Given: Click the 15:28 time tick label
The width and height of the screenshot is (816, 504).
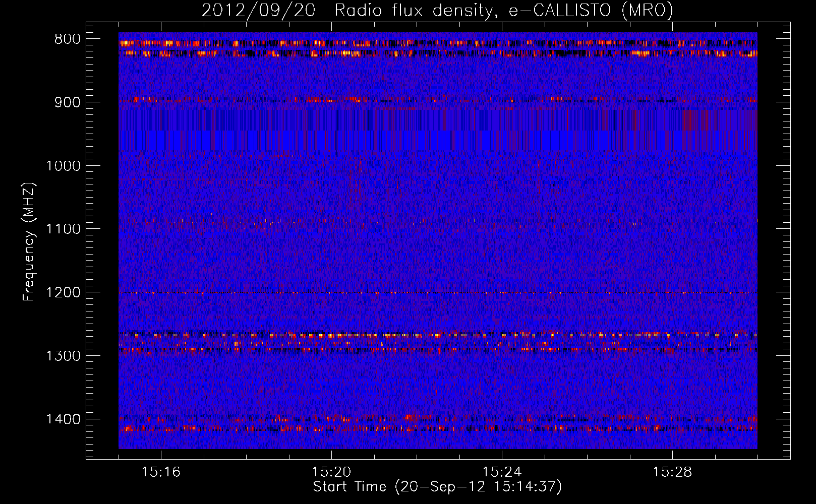Looking at the screenshot, I should click(x=672, y=472).
